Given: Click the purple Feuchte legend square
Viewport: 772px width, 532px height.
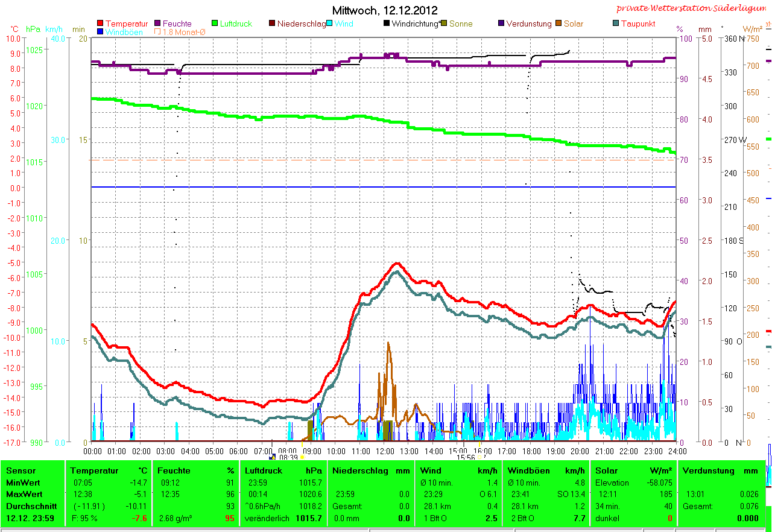Looking at the screenshot, I should (158, 24).
